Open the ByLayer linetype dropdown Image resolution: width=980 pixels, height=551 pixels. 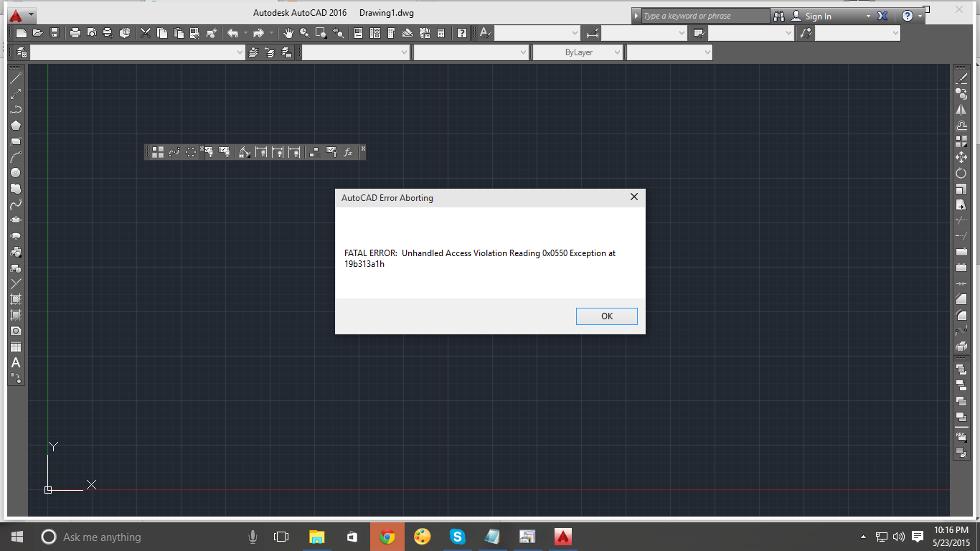[x=578, y=52]
